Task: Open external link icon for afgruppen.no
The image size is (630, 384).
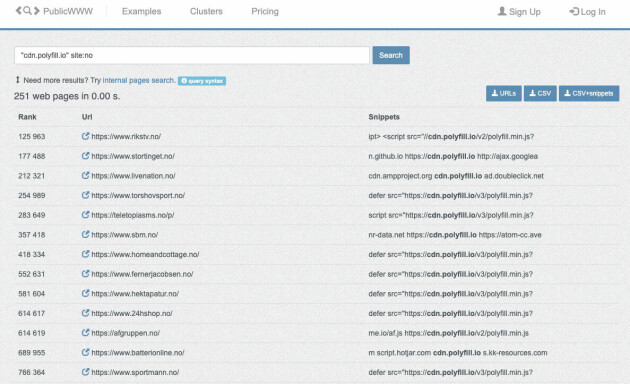Action: click(x=85, y=333)
